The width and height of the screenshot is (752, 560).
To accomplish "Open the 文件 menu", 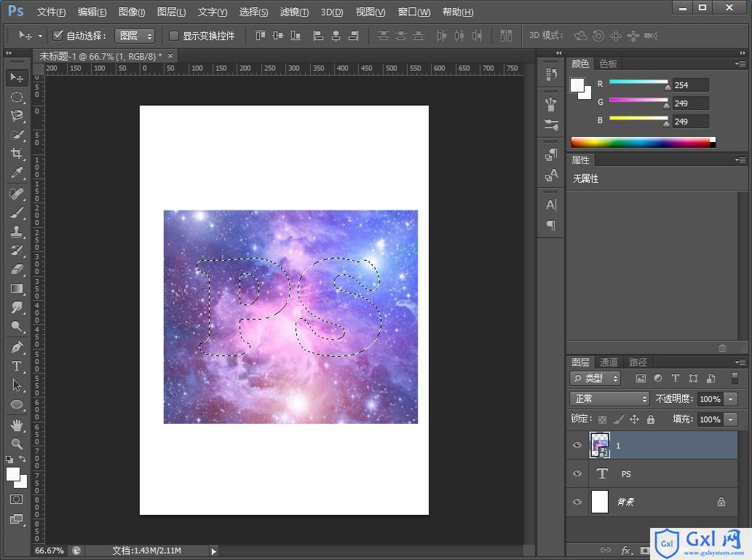I will (51, 12).
